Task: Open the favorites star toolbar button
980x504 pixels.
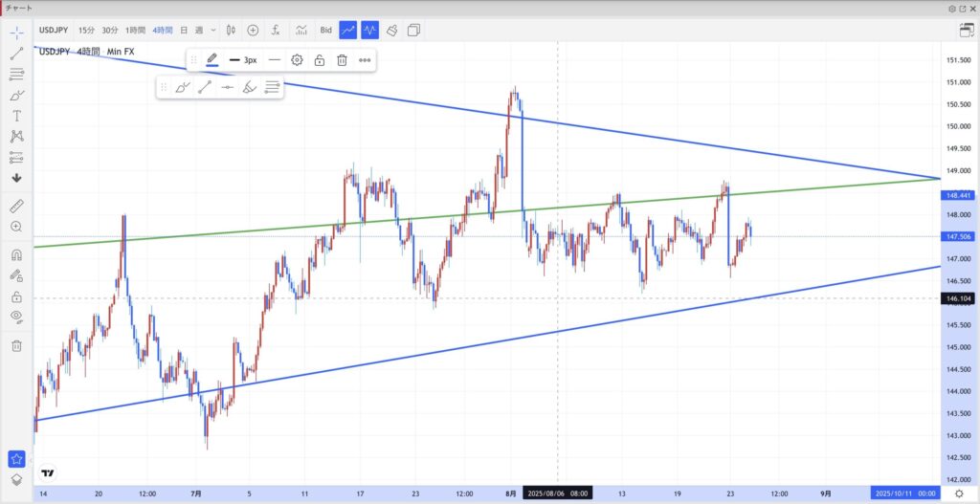Action: pyautogui.click(x=17, y=459)
